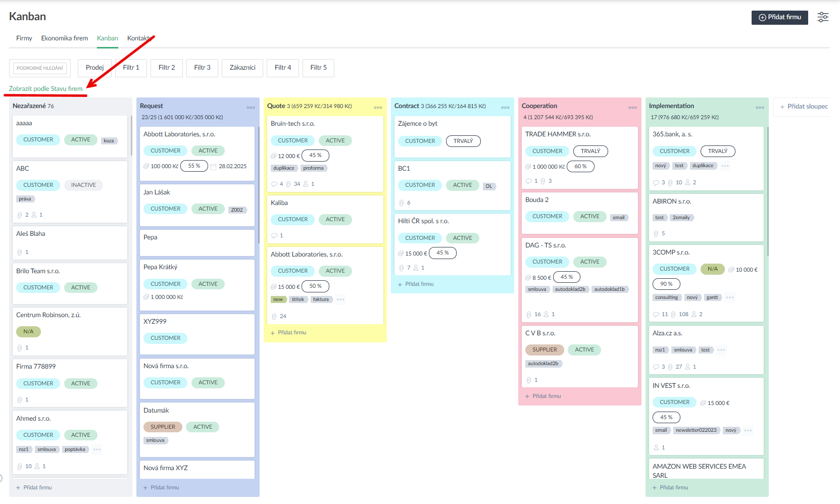Click the money icon on the Bruin-tech card
The height and width of the screenshot is (504, 840).
click(274, 156)
